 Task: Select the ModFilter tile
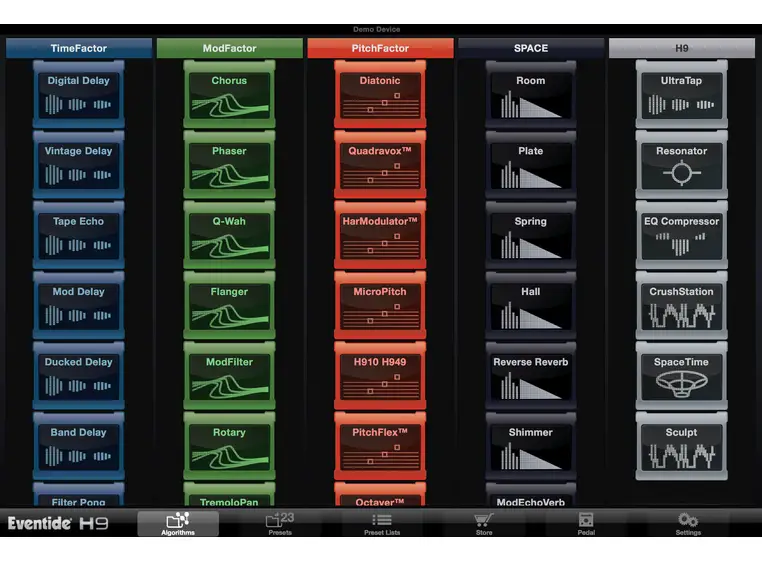[229, 376]
